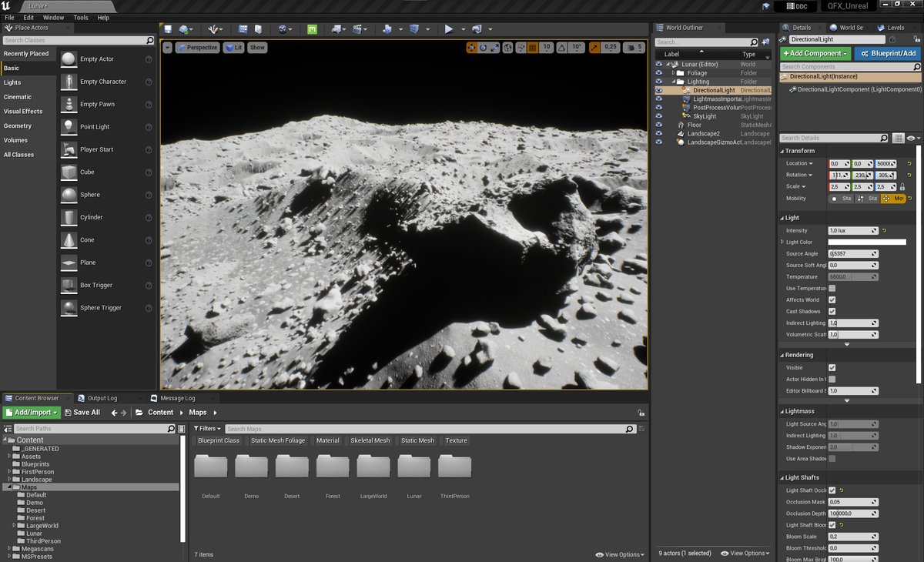The width and height of the screenshot is (924, 562).
Task: Toggle grid snapping icon in viewport
Action: coord(532,48)
